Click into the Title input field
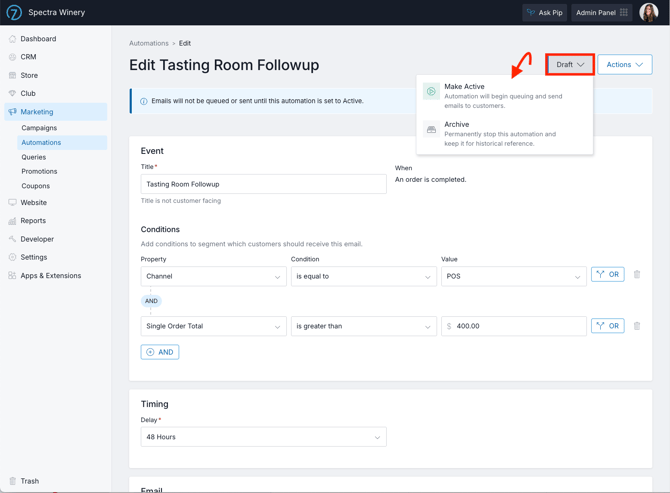Image resolution: width=670 pixels, height=493 pixels. point(264,184)
